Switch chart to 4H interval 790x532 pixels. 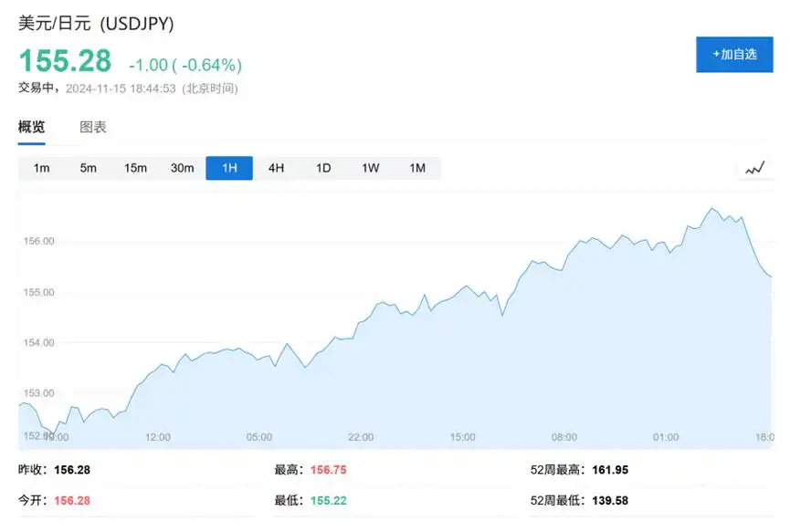point(276,168)
